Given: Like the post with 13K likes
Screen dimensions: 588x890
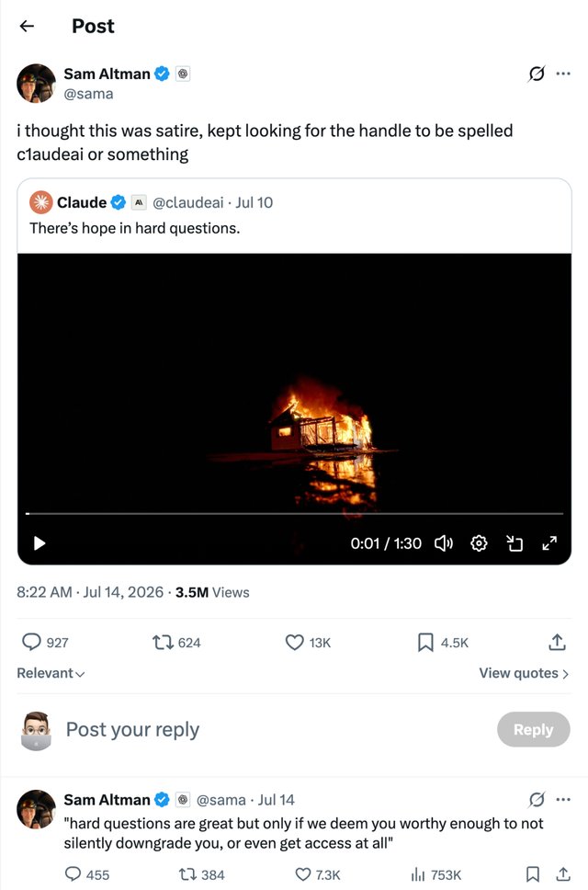Looking at the screenshot, I should pos(294,643).
